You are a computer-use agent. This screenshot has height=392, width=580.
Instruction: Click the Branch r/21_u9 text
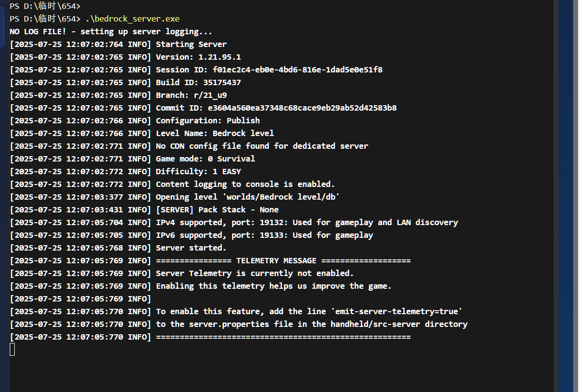coord(191,95)
